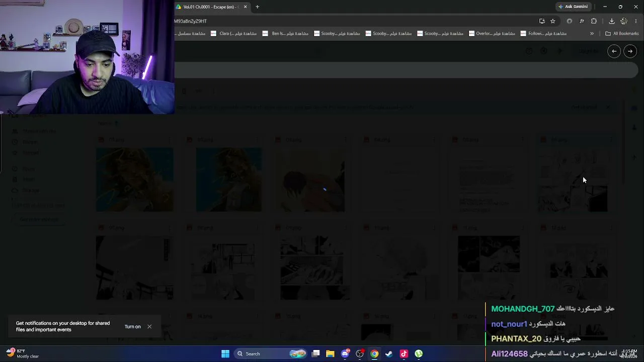Open the Ben Is... bookmark
The height and width of the screenshot is (362, 644).
click(x=285, y=34)
